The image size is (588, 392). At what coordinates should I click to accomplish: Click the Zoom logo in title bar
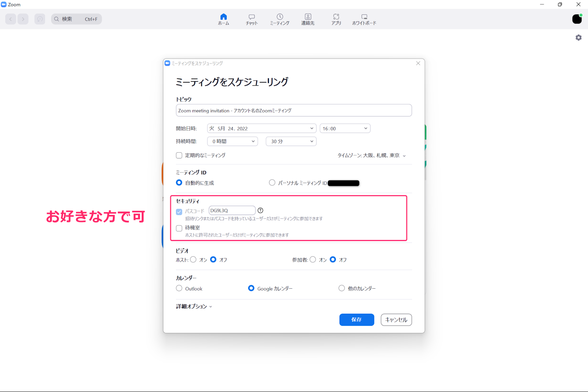pyautogui.click(x=4, y=4)
